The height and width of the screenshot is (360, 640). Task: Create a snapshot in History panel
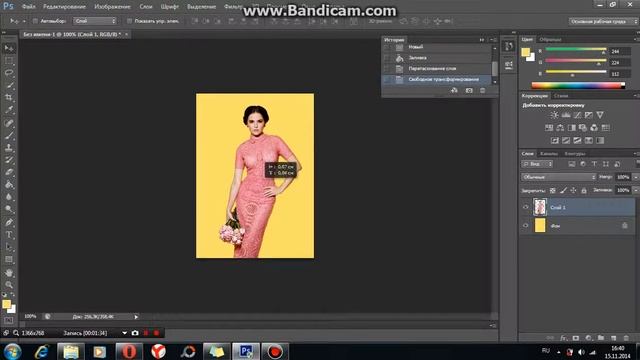tap(469, 90)
